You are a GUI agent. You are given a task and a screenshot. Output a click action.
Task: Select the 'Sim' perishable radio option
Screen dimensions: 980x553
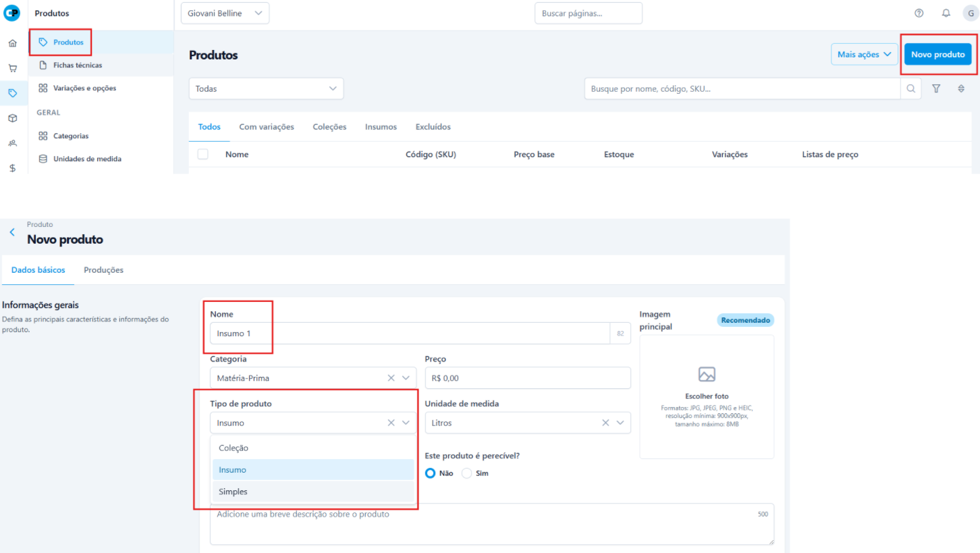coord(466,473)
